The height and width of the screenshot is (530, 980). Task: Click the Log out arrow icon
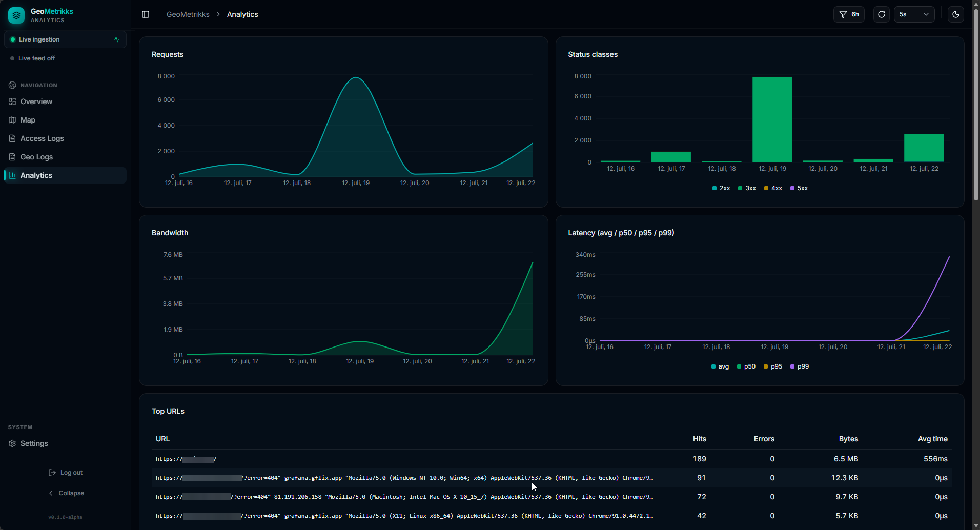coord(52,473)
